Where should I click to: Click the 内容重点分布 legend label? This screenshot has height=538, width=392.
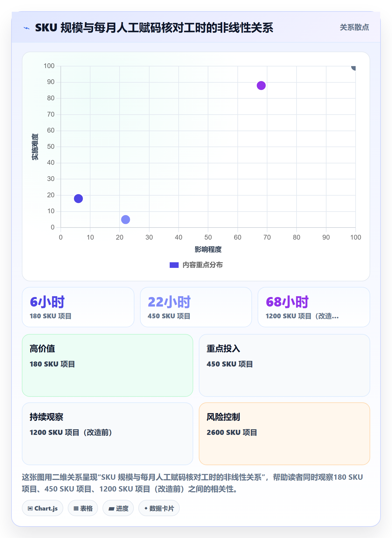202,265
